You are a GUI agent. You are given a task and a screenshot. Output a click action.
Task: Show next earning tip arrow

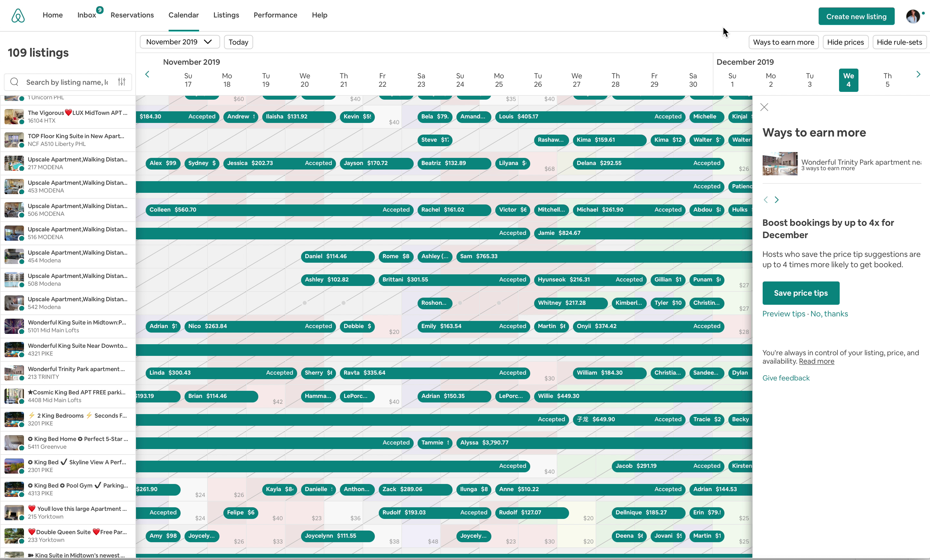pos(777,200)
